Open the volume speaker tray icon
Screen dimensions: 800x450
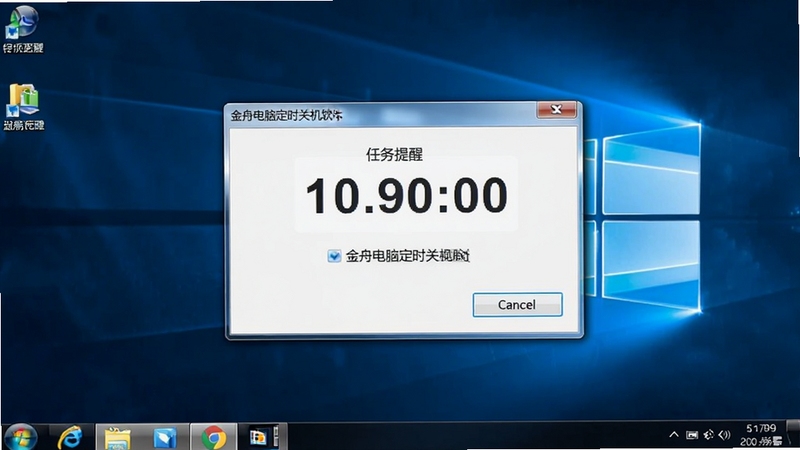724,435
